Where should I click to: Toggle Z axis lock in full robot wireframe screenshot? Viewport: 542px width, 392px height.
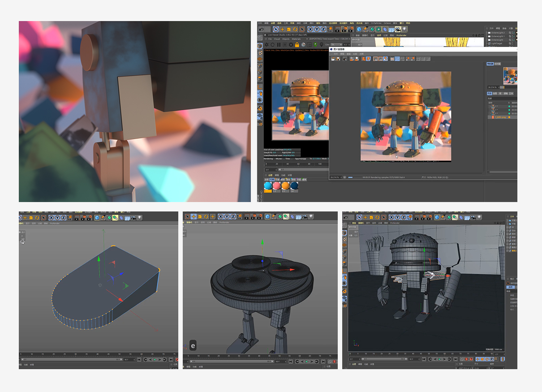pos(404,217)
